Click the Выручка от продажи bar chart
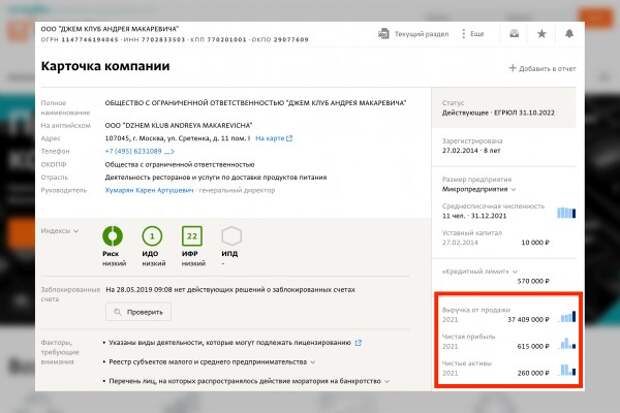Image resolution: width=620 pixels, height=413 pixels. [x=567, y=316]
